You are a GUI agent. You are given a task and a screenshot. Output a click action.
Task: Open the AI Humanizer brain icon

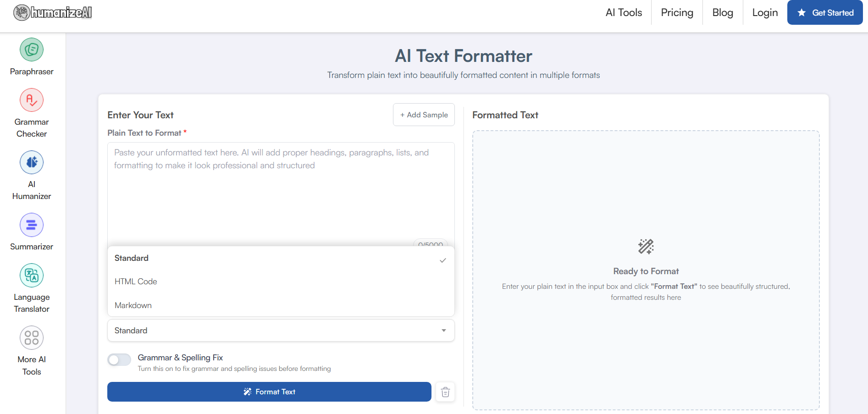(32, 162)
